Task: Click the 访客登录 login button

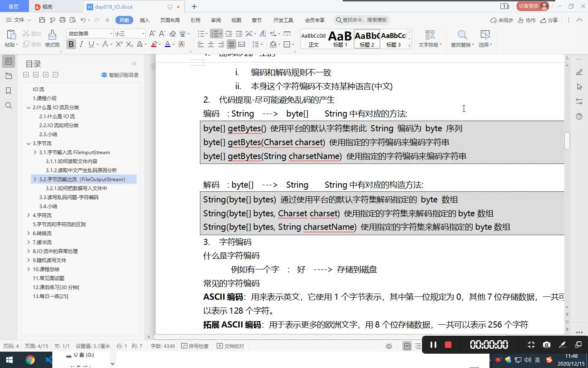Action: point(532,6)
